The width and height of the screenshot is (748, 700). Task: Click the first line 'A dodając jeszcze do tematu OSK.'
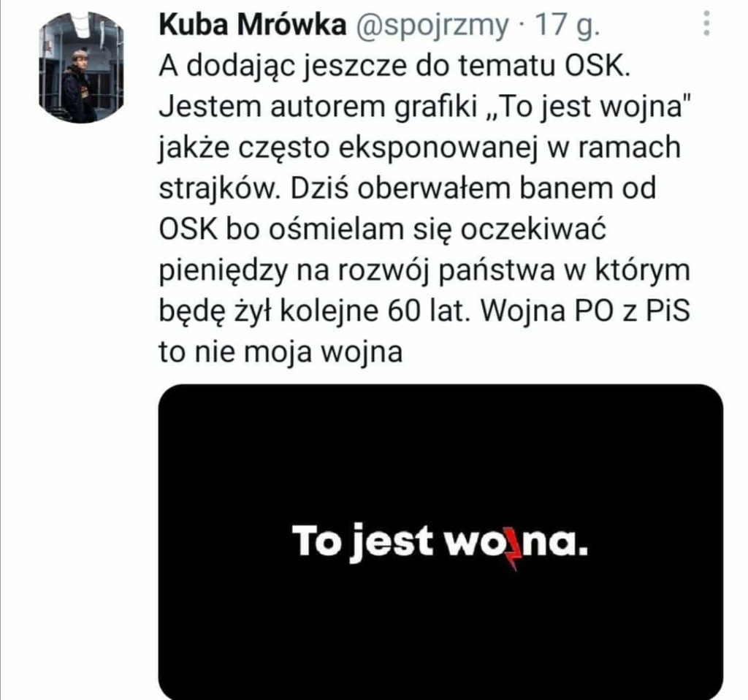click(394, 66)
